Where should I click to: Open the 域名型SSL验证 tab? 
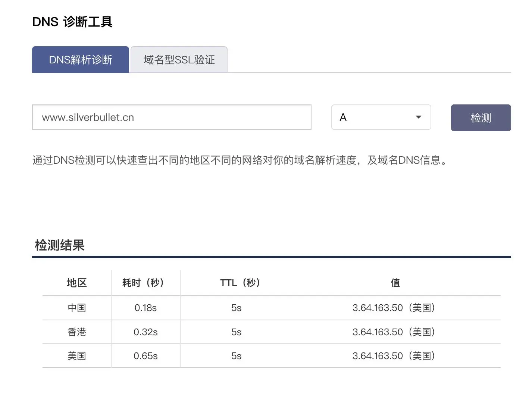[179, 60]
